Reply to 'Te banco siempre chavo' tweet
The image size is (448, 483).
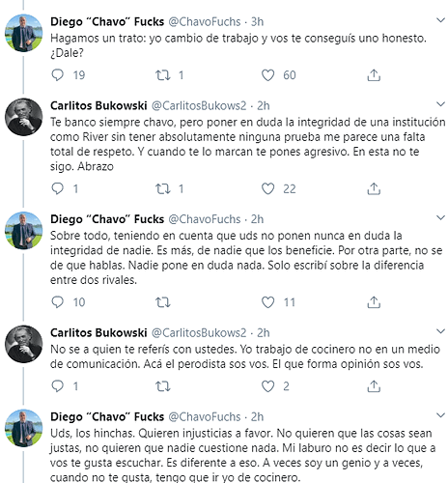[58, 188]
